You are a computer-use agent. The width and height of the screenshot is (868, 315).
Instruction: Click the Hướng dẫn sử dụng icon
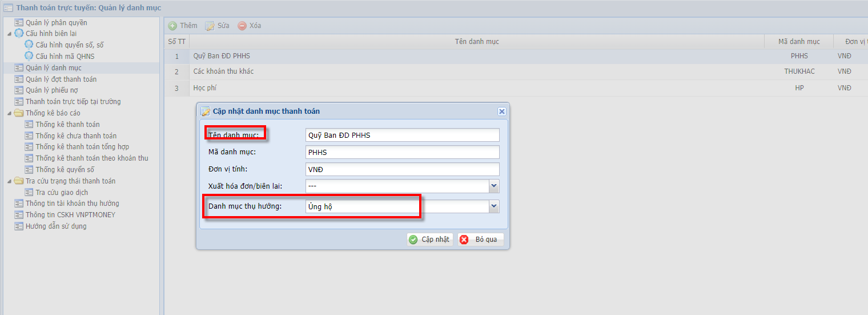[x=19, y=226]
